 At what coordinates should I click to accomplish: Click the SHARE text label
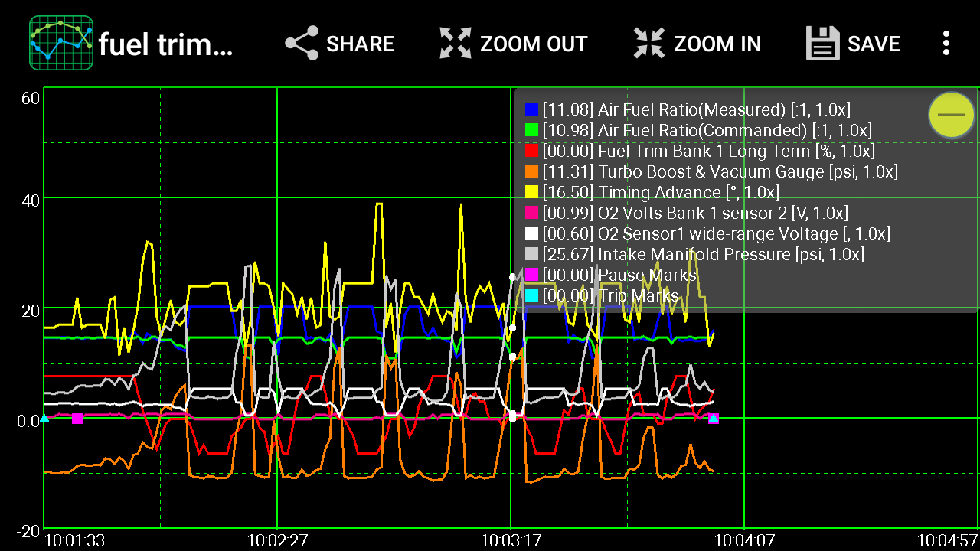pyautogui.click(x=360, y=44)
